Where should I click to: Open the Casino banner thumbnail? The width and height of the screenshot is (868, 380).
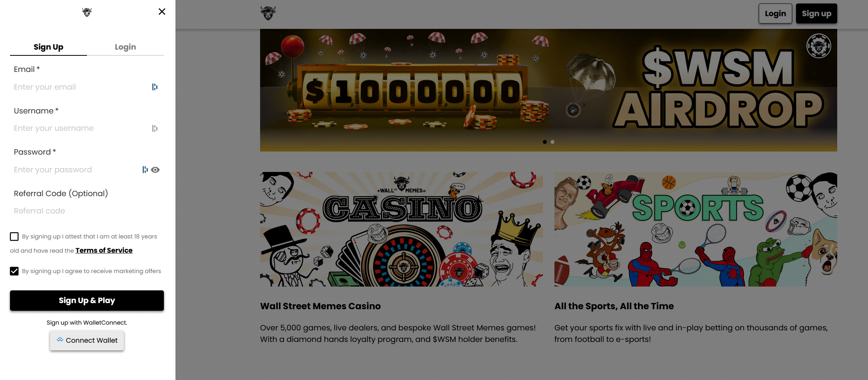pyautogui.click(x=401, y=229)
